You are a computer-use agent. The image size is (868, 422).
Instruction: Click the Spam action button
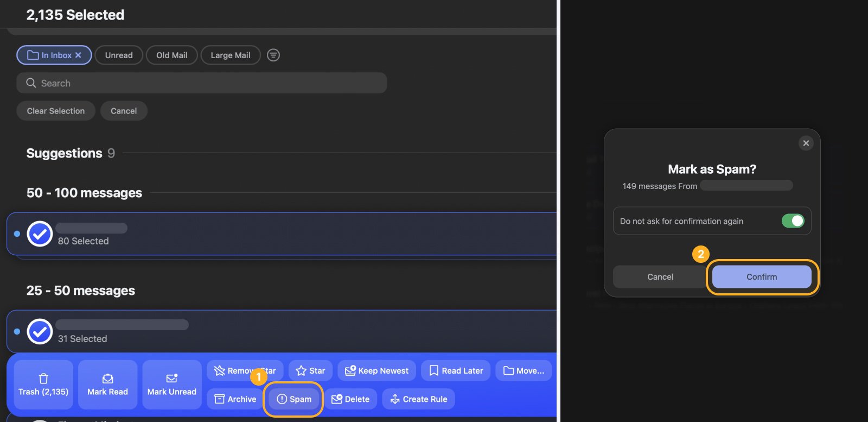coord(293,399)
